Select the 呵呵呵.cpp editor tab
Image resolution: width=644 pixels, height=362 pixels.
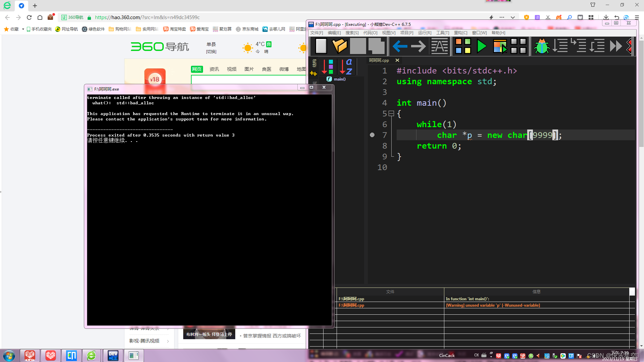[x=379, y=60]
